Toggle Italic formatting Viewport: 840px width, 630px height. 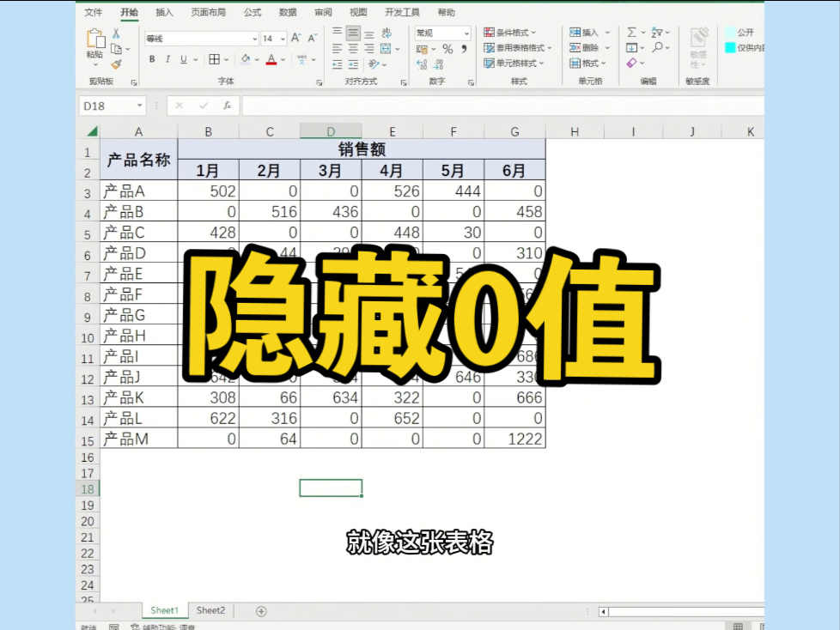167,58
